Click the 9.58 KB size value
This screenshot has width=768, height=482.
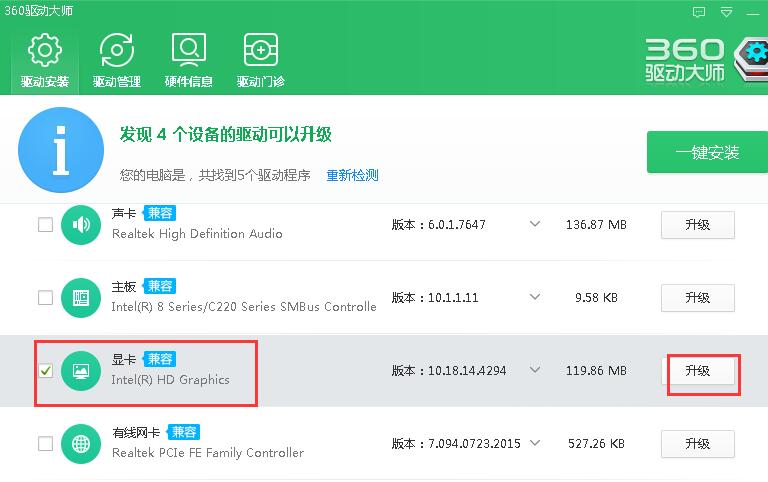pyautogui.click(x=596, y=298)
